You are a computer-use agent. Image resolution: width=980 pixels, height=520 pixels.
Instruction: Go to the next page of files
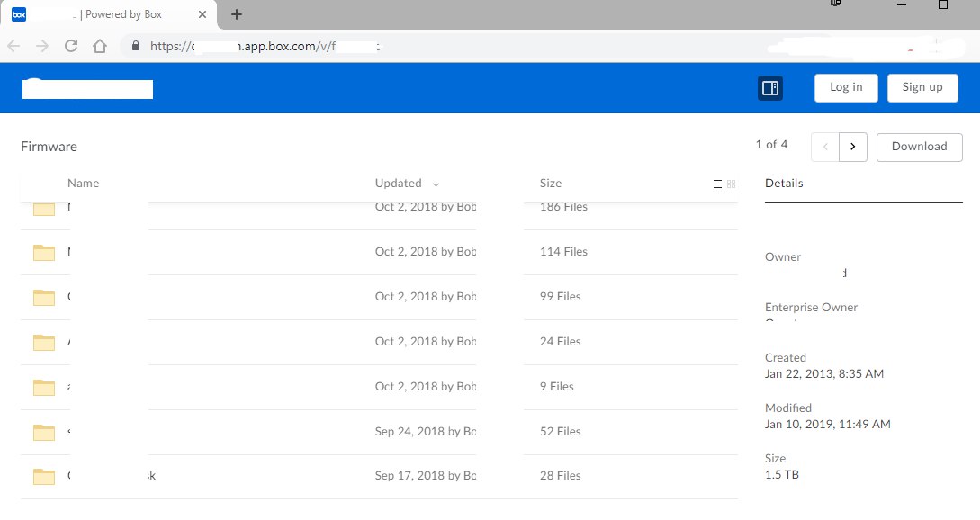[852, 147]
